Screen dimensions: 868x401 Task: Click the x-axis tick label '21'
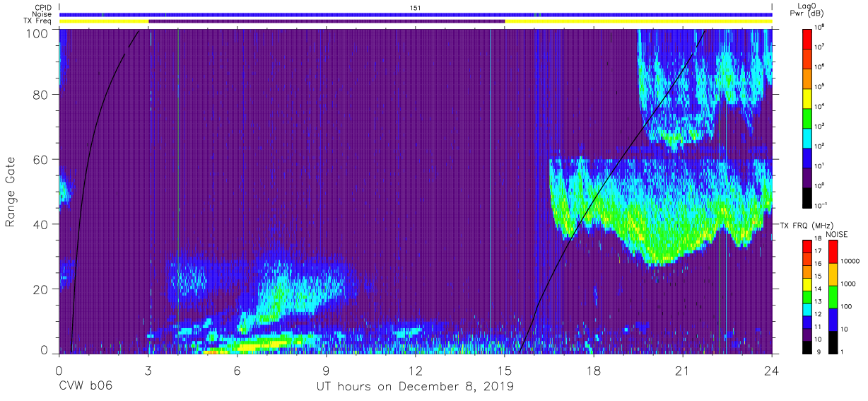tap(683, 371)
